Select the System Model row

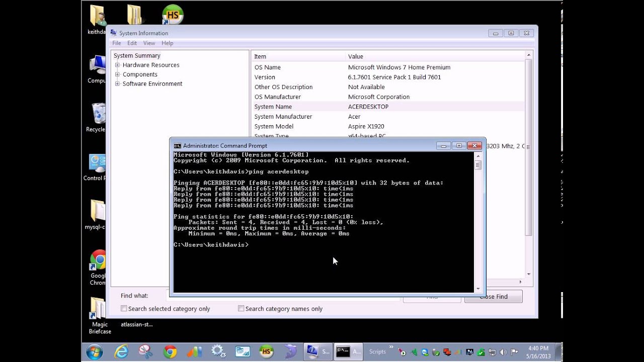387,126
